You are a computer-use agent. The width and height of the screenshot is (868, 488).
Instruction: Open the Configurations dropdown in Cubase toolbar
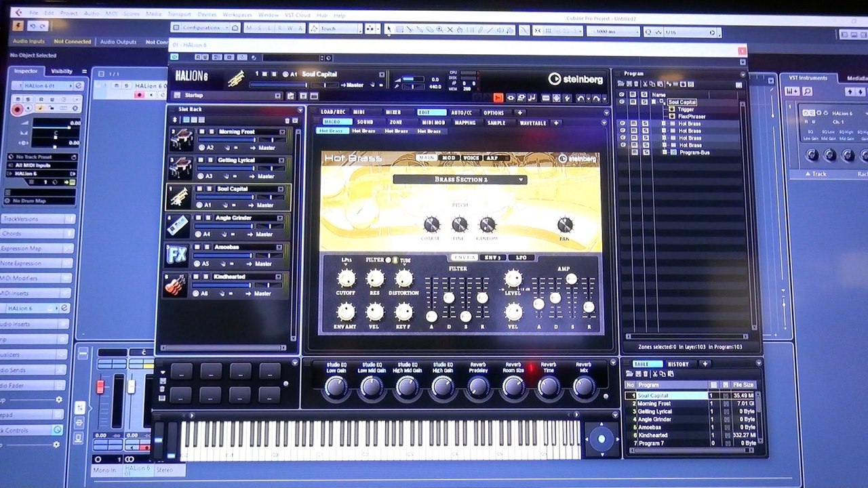point(205,28)
